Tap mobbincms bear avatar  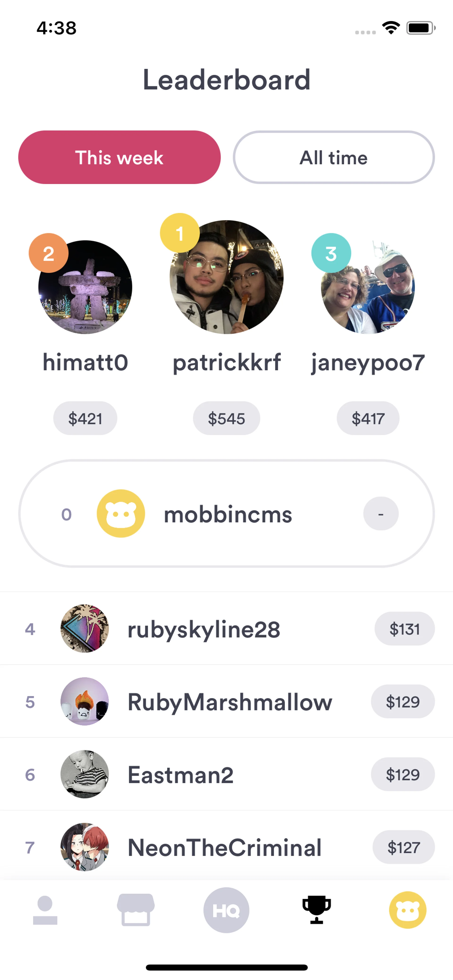click(121, 514)
